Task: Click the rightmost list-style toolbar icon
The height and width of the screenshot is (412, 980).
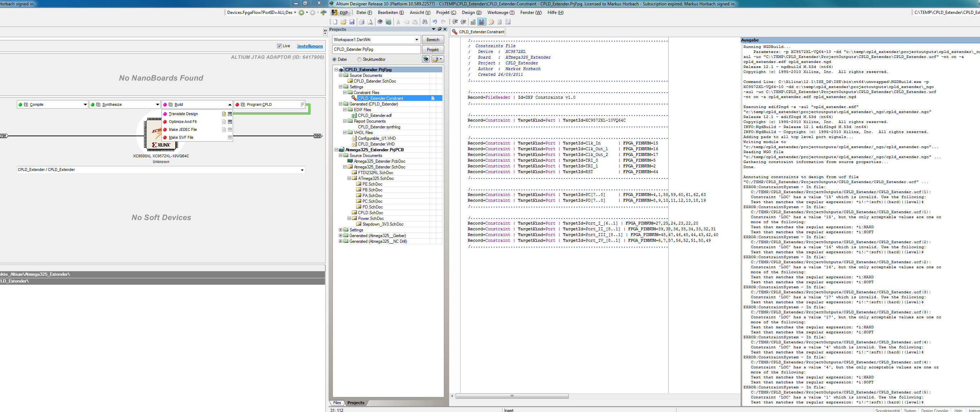Action: 508,22
